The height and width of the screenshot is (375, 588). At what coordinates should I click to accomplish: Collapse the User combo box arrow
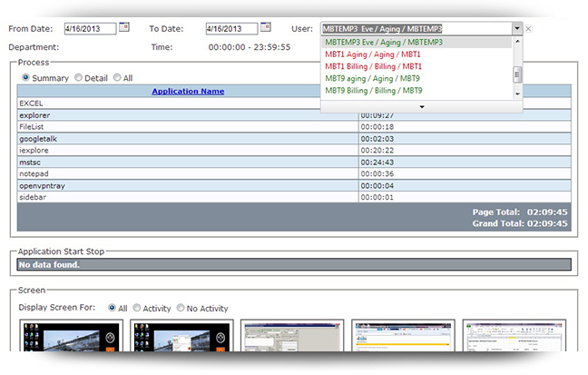coord(517,28)
